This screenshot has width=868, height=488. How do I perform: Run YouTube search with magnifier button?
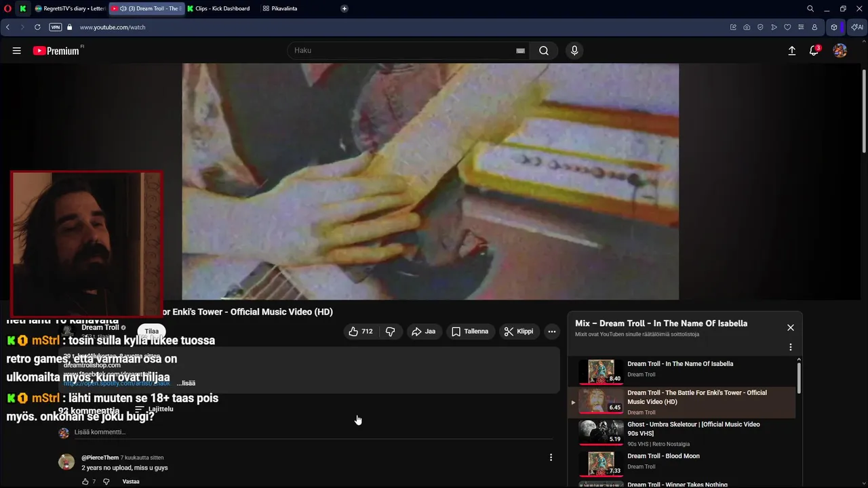point(544,51)
